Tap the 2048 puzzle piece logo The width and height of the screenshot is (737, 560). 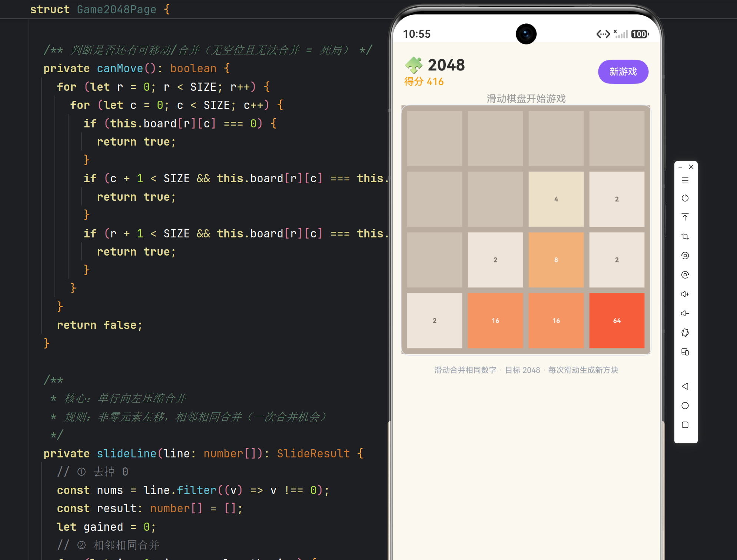click(414, 65)
